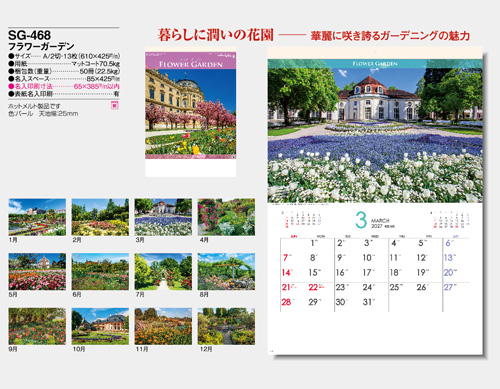
Task: Click the Flower Garden cover image
Action: 191,106
